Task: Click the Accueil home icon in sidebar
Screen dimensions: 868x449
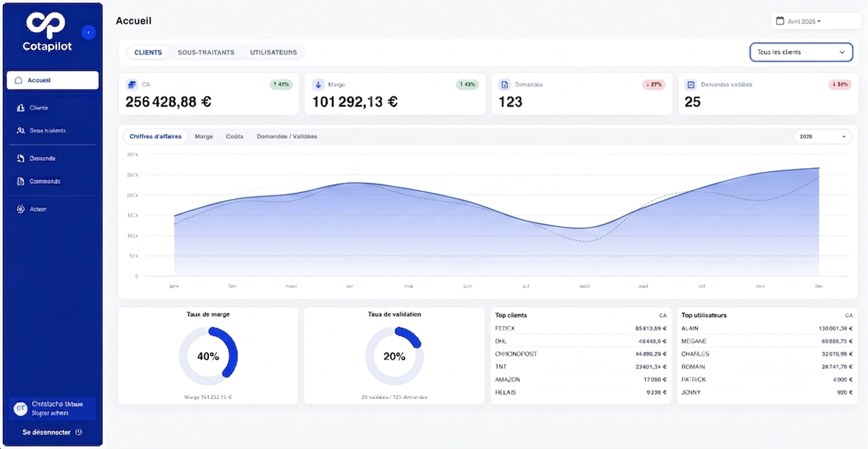Action: (18, 80)
